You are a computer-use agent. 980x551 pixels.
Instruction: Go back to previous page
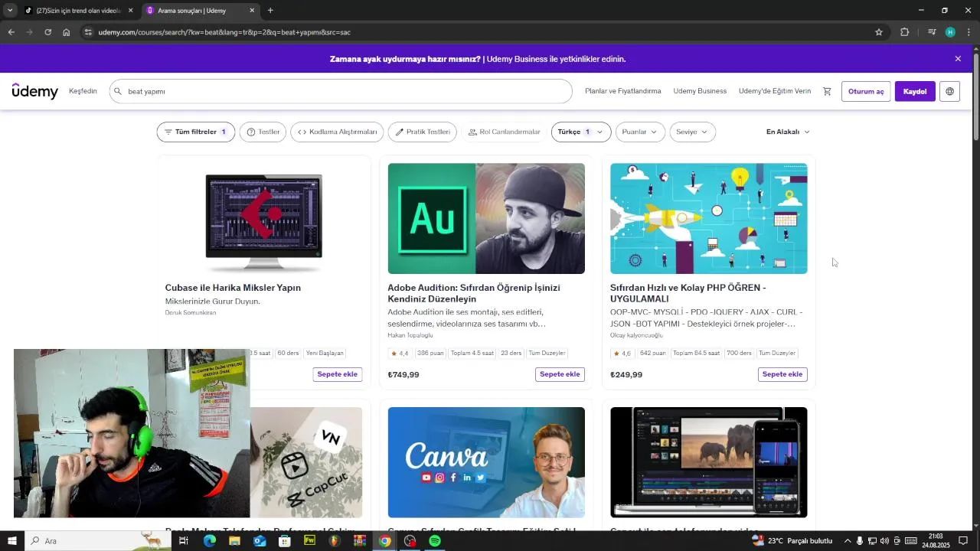click(11, 32)
